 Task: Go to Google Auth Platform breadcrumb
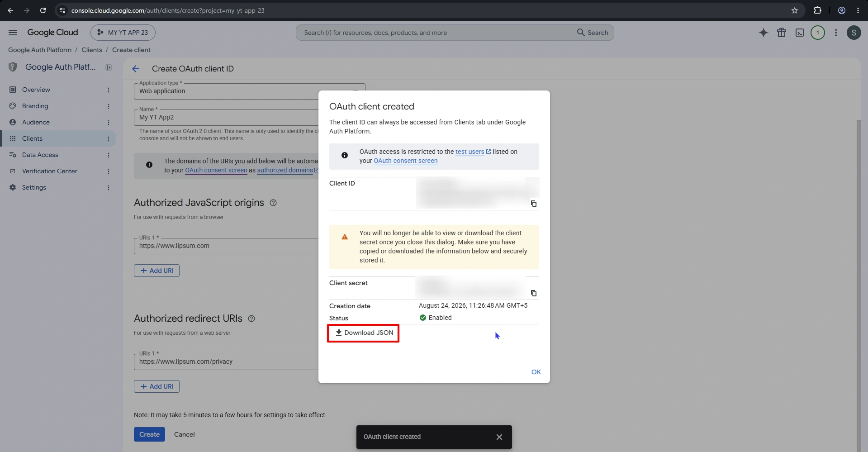pos(40,50)
